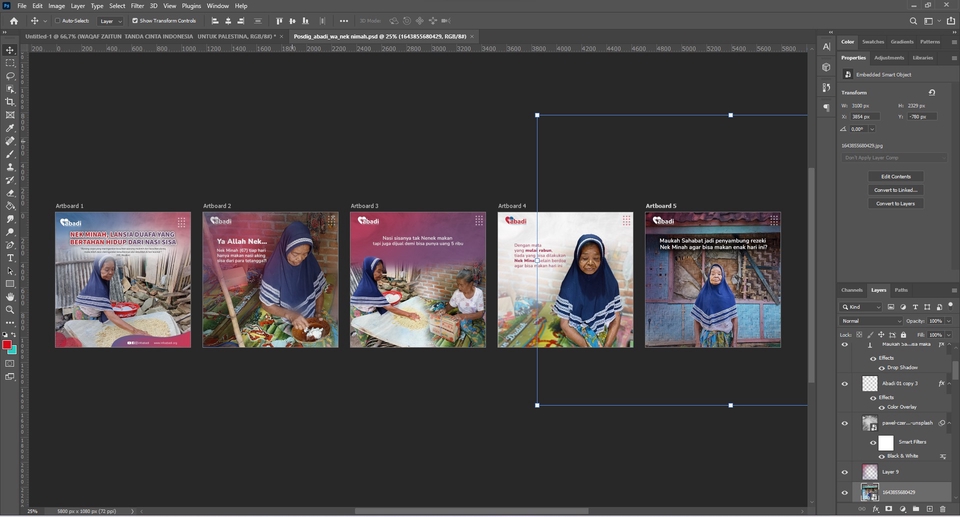Image resolution: width=960 pixels, height=517 pixels.
Task: Open the Normal blend mode dropdown
Action: (x=871, y=321)
